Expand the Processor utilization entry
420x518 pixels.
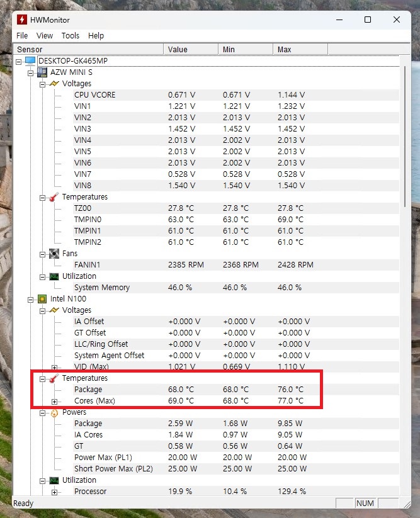point(55,493)
